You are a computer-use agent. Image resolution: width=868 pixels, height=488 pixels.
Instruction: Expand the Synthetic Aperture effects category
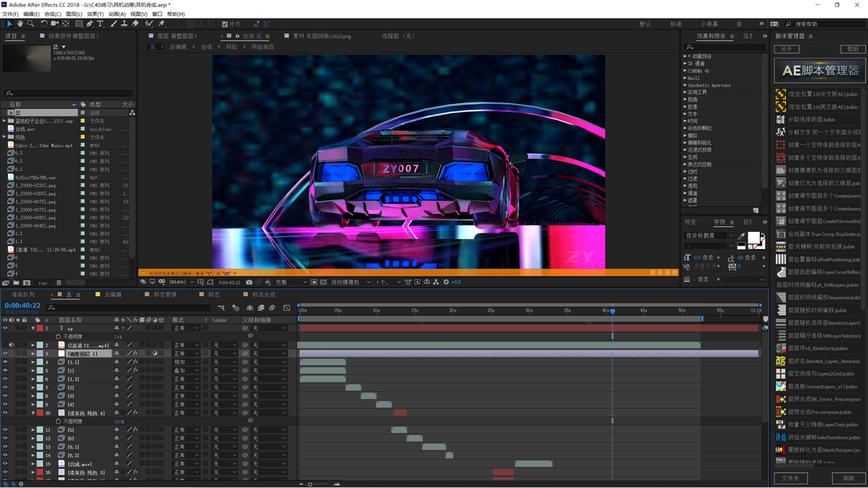point(685,85)
